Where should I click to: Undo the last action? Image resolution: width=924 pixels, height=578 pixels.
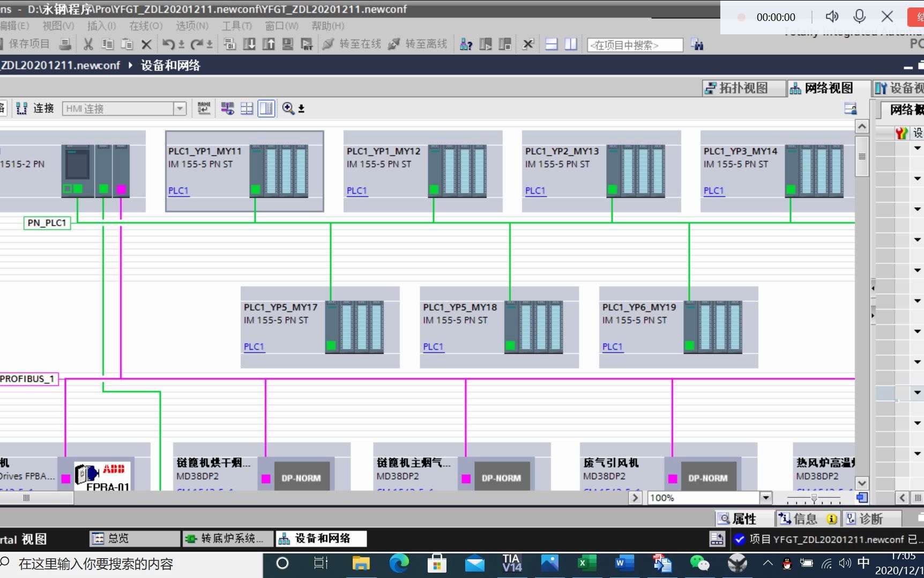point(168,45)
